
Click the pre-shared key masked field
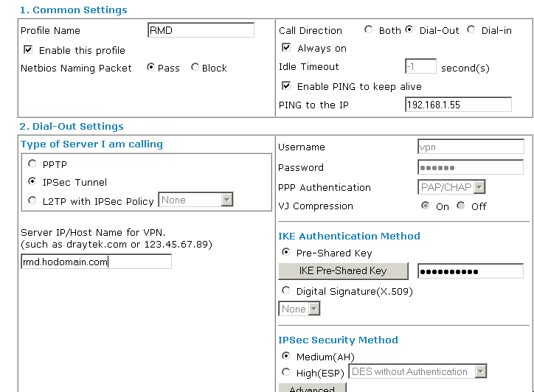pos(471,271)
